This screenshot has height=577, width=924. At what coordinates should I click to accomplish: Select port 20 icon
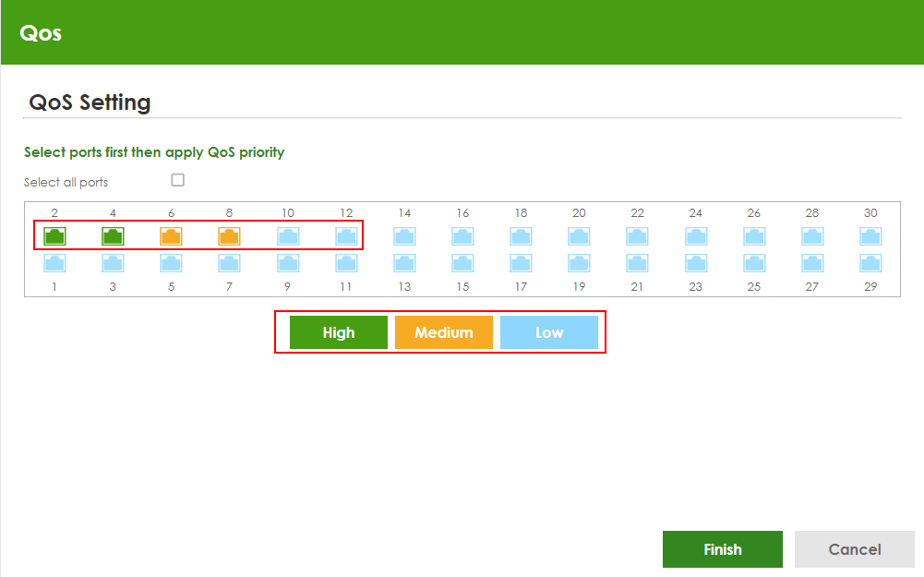click(579, 236)
